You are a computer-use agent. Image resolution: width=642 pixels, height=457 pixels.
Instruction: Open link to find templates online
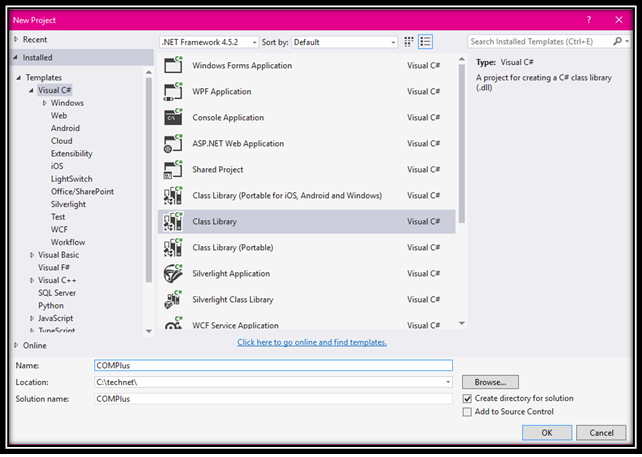312,342
